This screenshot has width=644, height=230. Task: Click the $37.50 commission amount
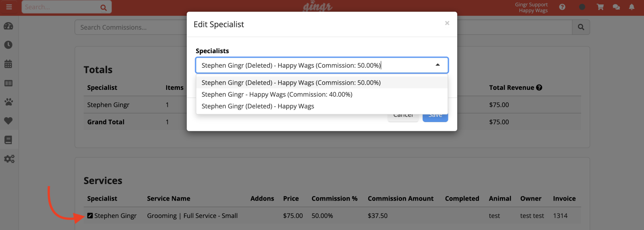[x=378, y=215]
